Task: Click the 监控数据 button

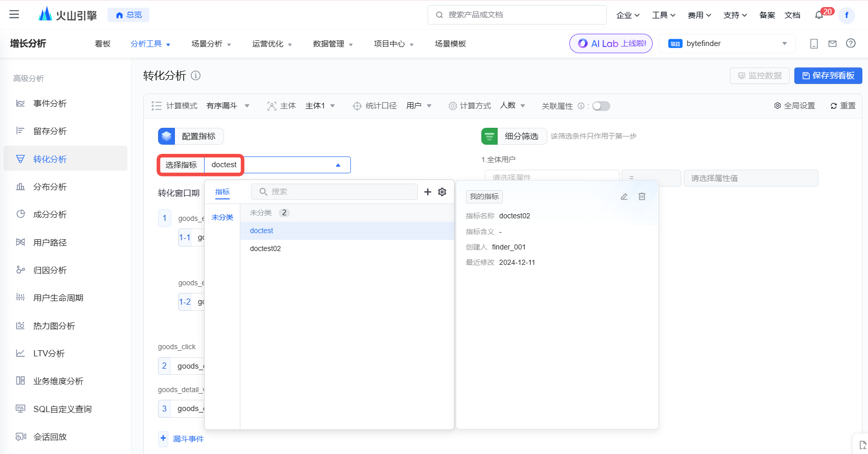Action: 760,76
